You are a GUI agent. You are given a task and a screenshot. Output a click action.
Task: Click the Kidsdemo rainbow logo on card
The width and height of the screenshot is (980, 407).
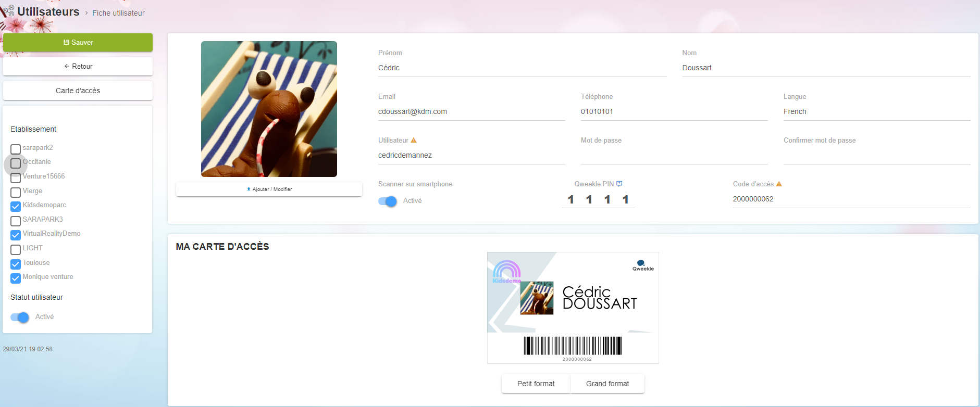point(506,272)
